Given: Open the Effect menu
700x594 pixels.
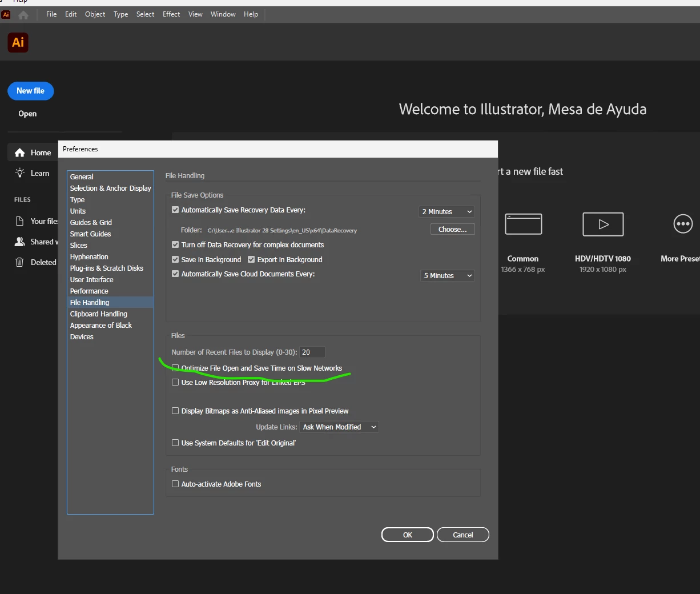Looking at the screenshot, I should coord(171,14).
